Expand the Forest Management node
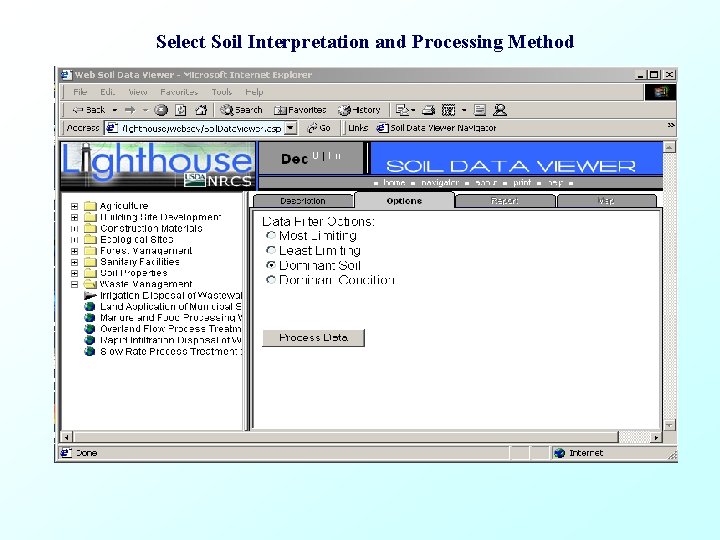The width and height of the screenshot is (720, 540). point(74,251)
